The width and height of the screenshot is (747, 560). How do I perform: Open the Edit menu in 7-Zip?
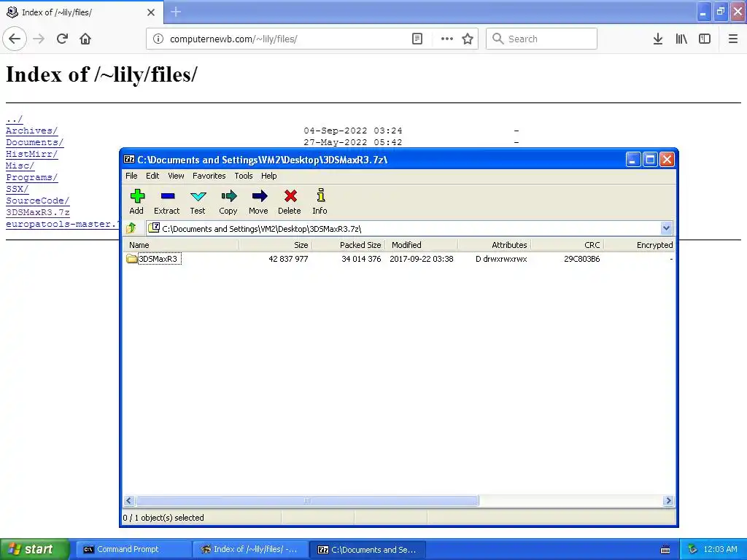[152, 176]
